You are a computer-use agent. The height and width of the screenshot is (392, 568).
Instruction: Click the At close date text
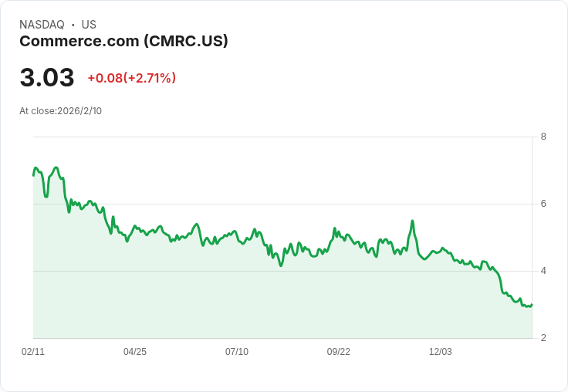(x=60, y=111)
